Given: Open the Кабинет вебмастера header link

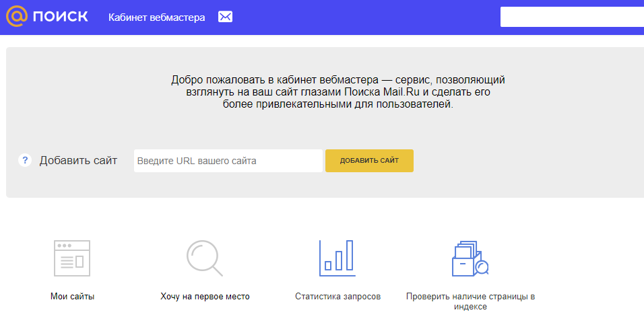Looking at the screenshot, I should tap(156, 17).
